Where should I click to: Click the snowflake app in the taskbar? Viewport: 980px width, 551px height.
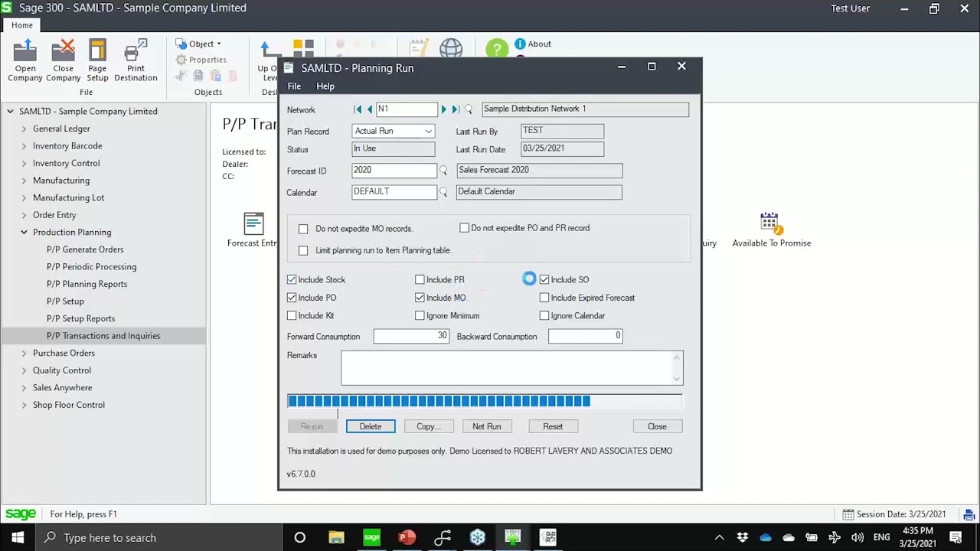[x=478, y=537]
